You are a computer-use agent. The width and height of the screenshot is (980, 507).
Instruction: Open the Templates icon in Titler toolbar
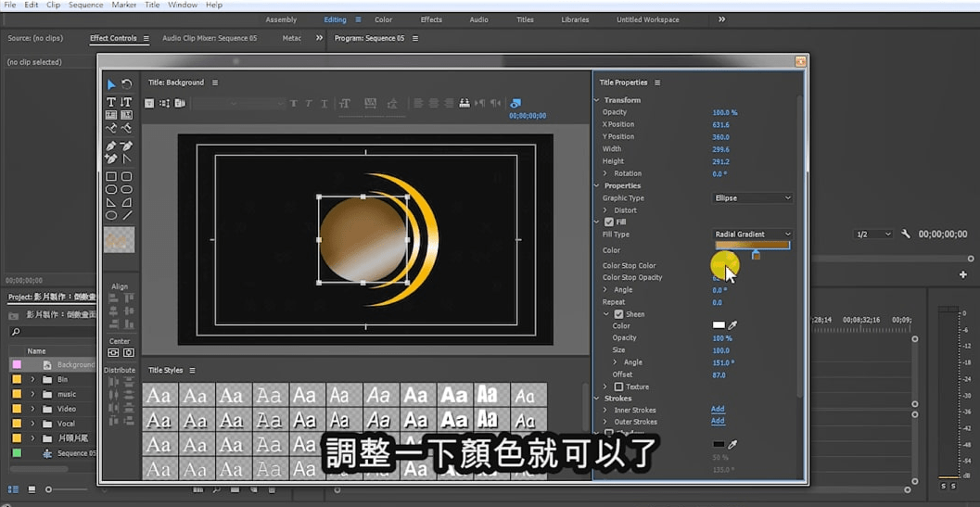(179, 104)
